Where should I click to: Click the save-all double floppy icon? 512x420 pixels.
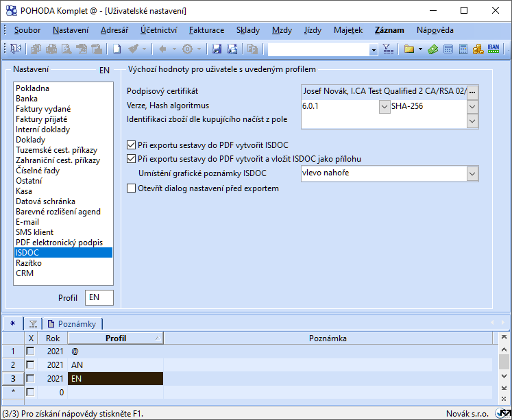coord(232,49)
